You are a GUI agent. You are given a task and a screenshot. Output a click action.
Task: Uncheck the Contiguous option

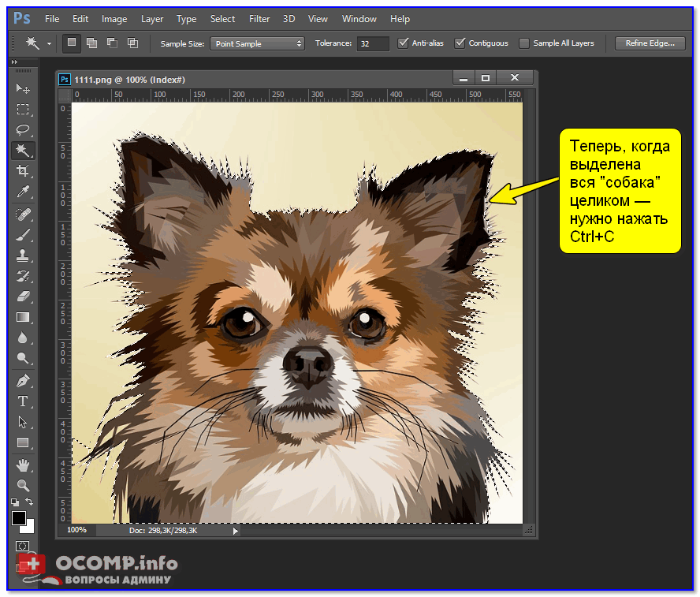tap(460, 43)
